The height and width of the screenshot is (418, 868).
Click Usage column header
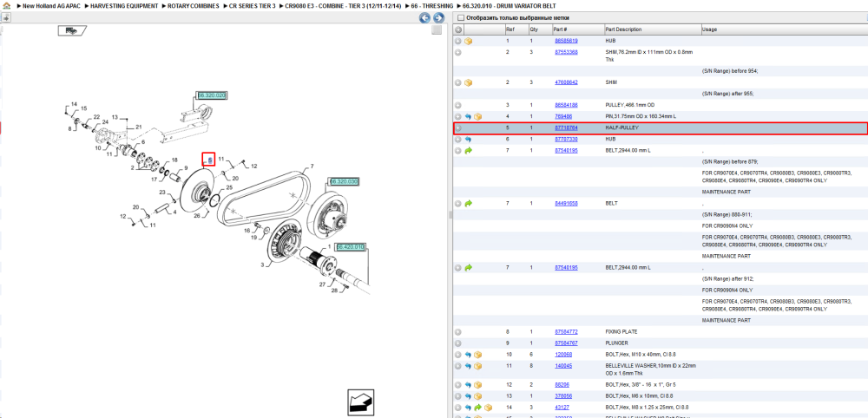(x=783, y=29)
